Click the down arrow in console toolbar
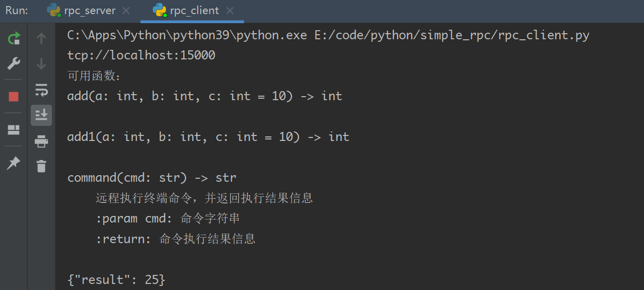This screenshot has height=290, width=644. 41,64
